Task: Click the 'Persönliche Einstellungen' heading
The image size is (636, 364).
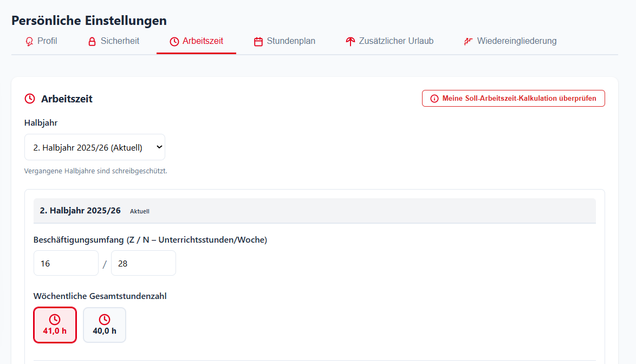Action: [89, 20]
